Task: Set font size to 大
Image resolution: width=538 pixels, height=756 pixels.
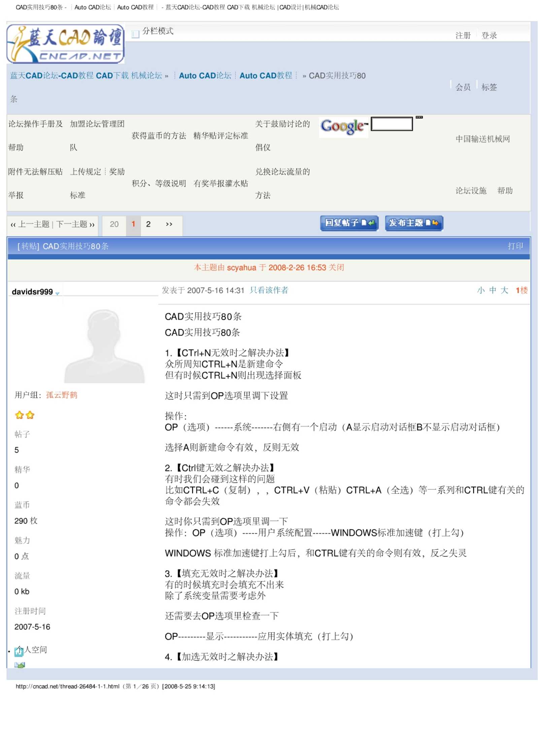Action: [504, 290]
